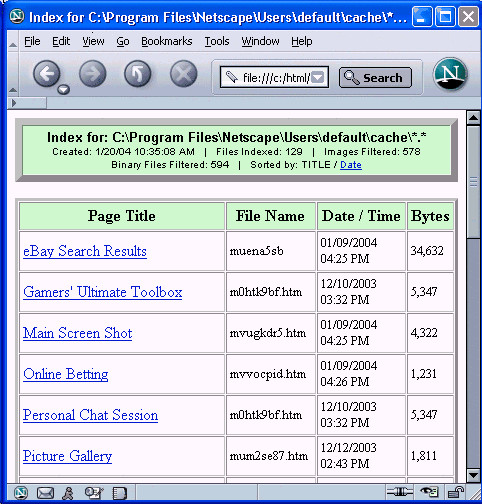Click the security padlock icon

pyautogui.click(x=456, y=492)
